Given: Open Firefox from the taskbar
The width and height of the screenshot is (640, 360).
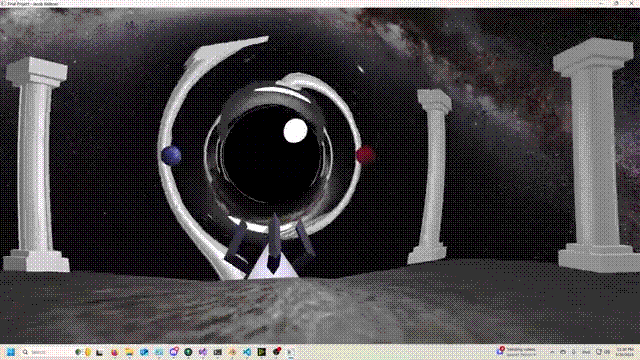Looking at the screenshot, I should click(115, 352).
